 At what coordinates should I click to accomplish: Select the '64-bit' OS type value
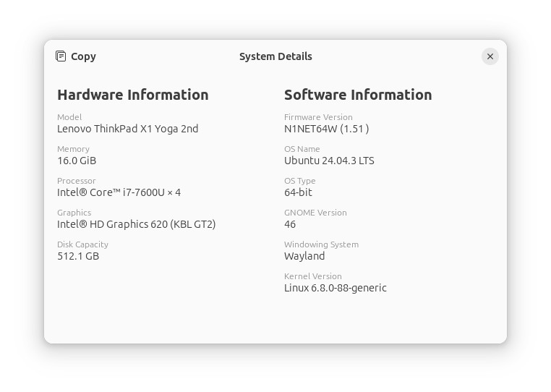298,192
